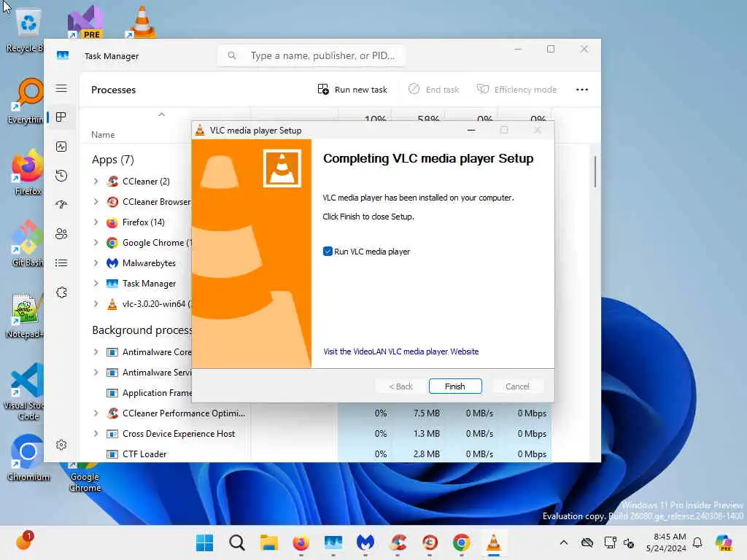747x560 pixels.
Task: Open Details page in Task Manager sidebar
Action: (61, 262)
